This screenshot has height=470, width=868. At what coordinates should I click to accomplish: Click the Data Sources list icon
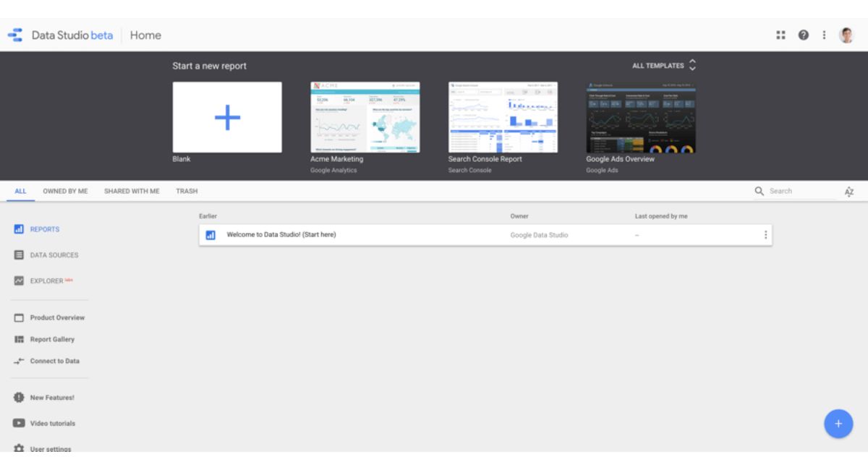tap(20, 255)
